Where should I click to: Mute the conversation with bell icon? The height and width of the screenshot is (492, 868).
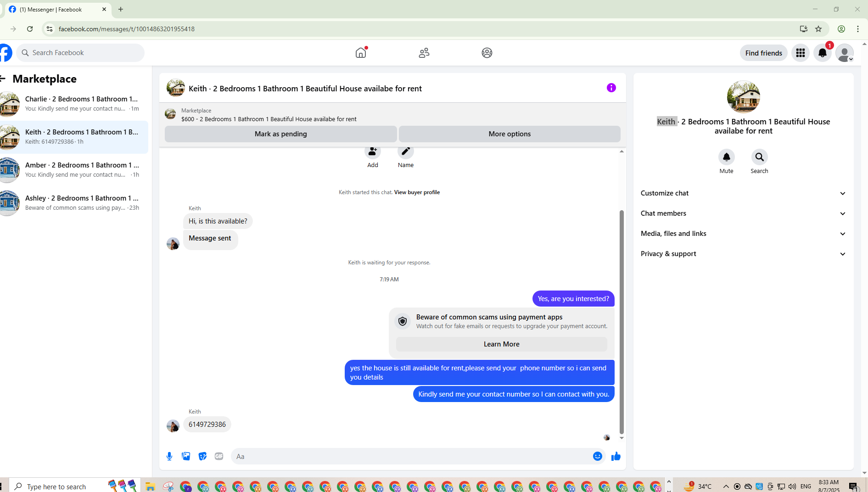click(x=727, y=157)
